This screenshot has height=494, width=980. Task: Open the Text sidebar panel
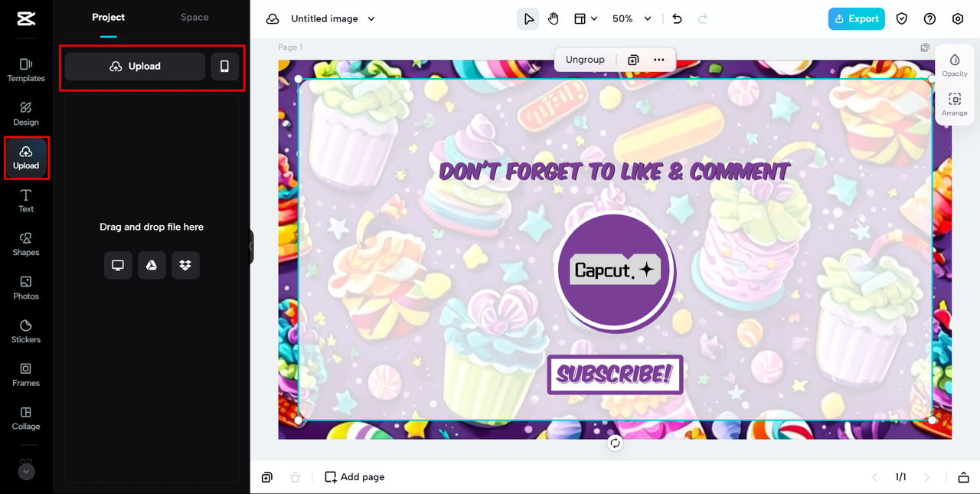(26, 201)
